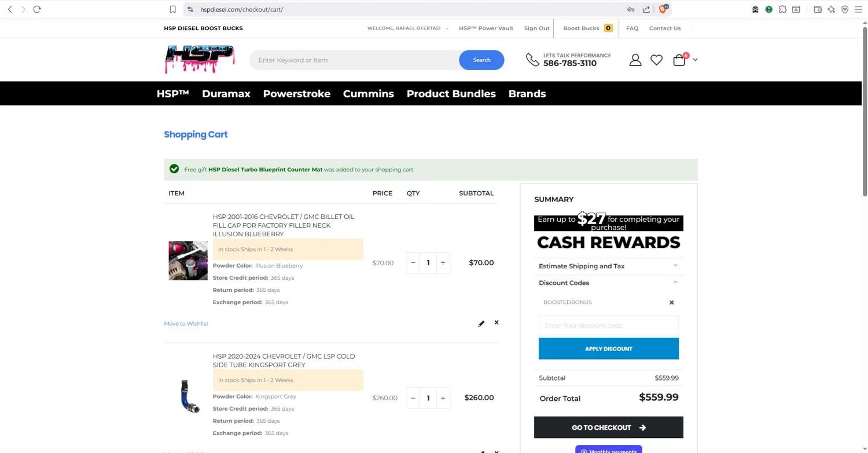Click the Cash Rewards banner
Screen dimensions: 868x453
coord(609,233)
